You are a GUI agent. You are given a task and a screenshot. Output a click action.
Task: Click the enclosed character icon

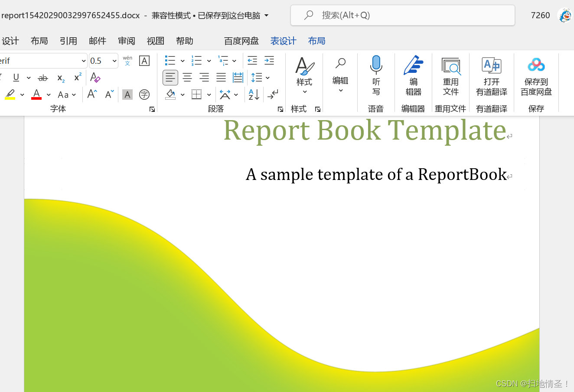point(144,95)
